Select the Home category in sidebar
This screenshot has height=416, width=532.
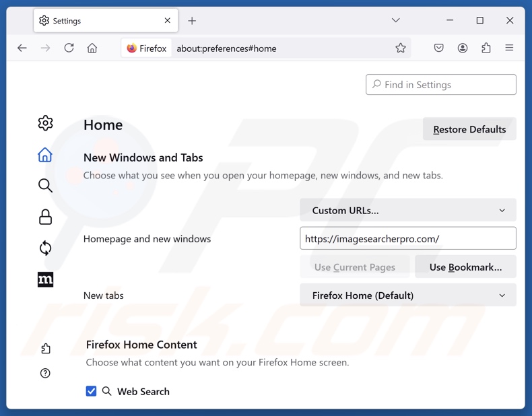[x=45, y=155]
